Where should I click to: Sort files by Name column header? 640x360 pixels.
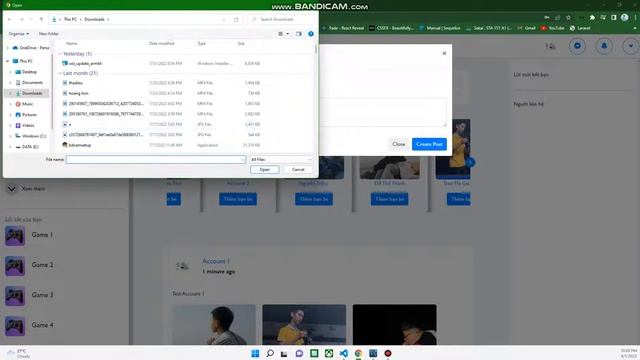[71, 43]
